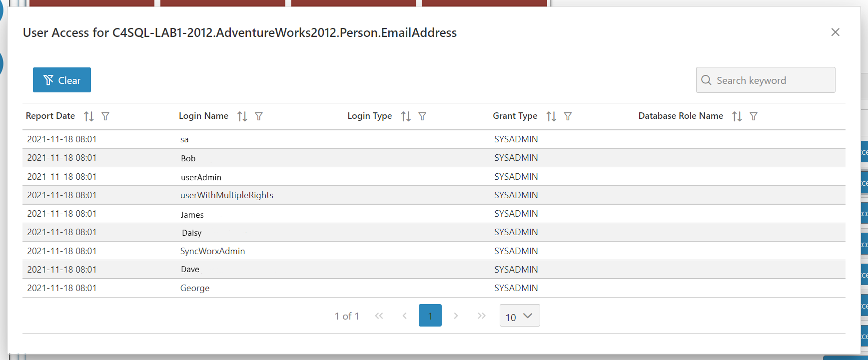Sort by Grant Type column

551,116
